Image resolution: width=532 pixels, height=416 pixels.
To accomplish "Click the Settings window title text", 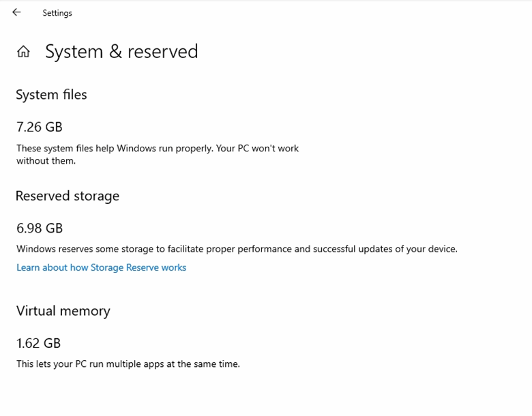I will [57, 13].
